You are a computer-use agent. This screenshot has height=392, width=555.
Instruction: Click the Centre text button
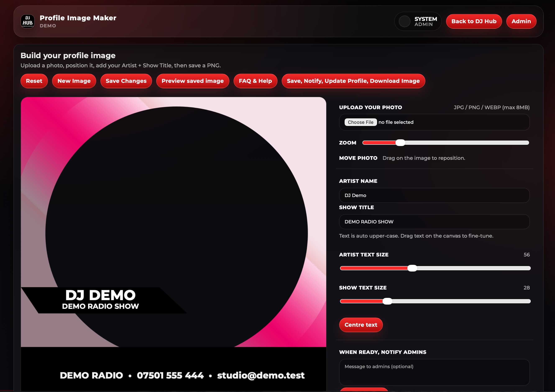point(361,325)
